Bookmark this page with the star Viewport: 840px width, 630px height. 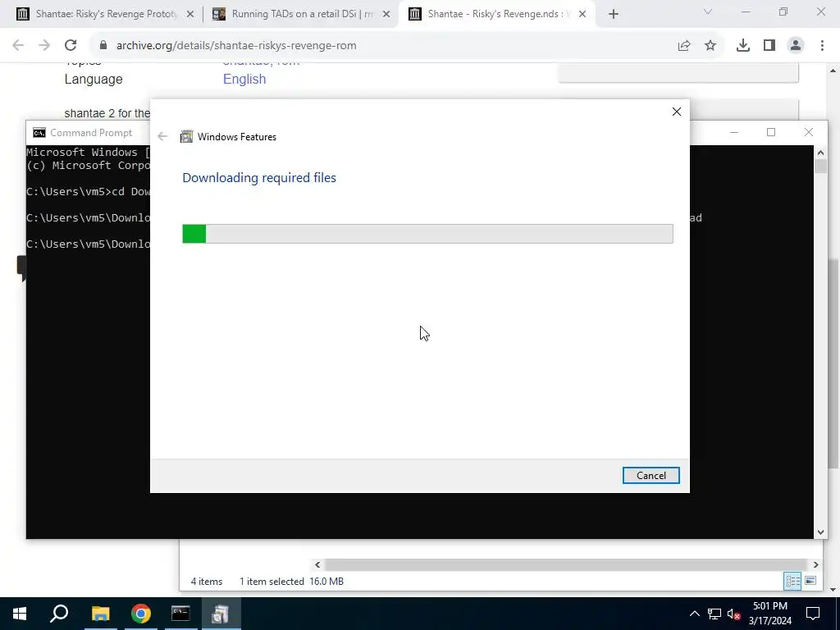point(710,46)
